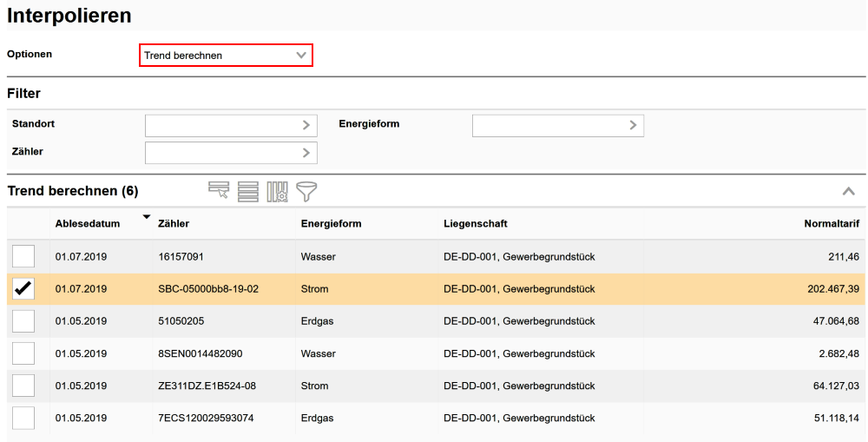Click meter ZE311DZ.E1B524-08
Image resolution: width=868 pixels, height=442 pixels.
click(207, 386)
